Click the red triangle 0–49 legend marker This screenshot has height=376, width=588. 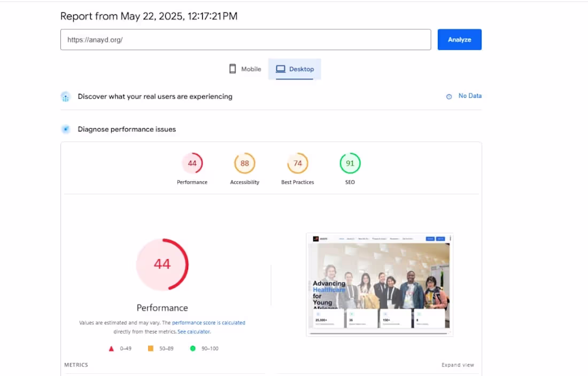tap(111, 349)
